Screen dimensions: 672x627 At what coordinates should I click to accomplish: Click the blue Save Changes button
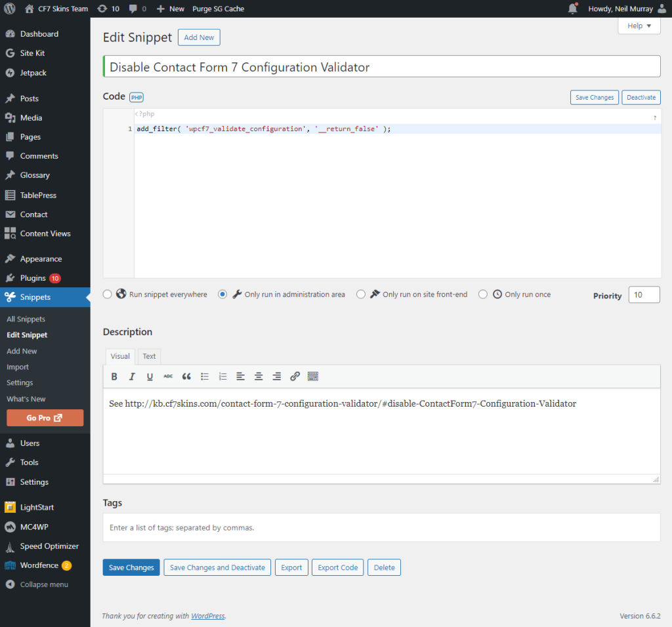point(131,567)
